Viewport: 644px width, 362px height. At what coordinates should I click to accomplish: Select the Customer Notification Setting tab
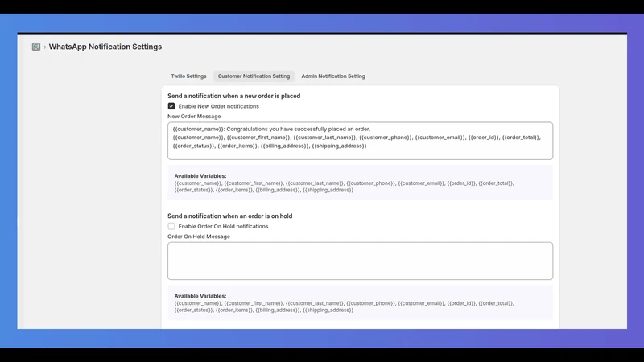254,76
